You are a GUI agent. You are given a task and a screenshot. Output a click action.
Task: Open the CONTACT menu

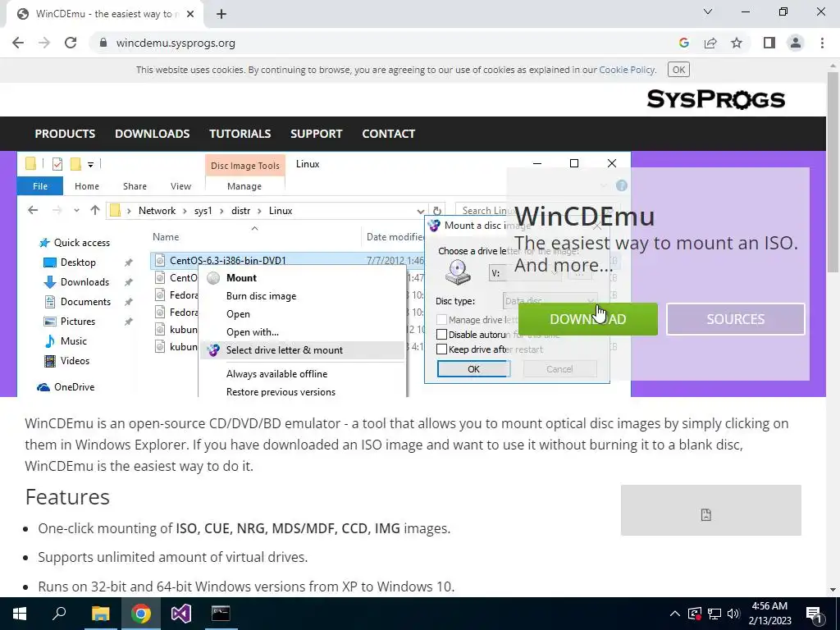pos(388,134)
